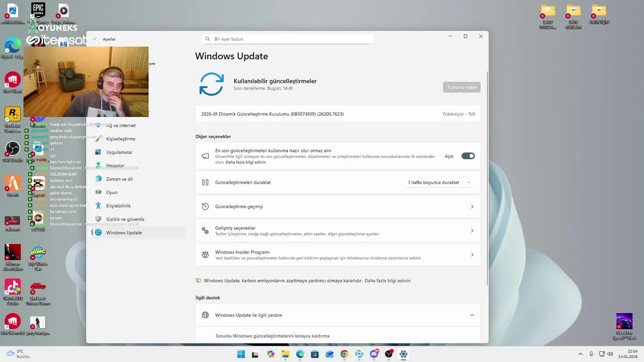Click the Windows Insider heart icon

click(x=205, y=255)
